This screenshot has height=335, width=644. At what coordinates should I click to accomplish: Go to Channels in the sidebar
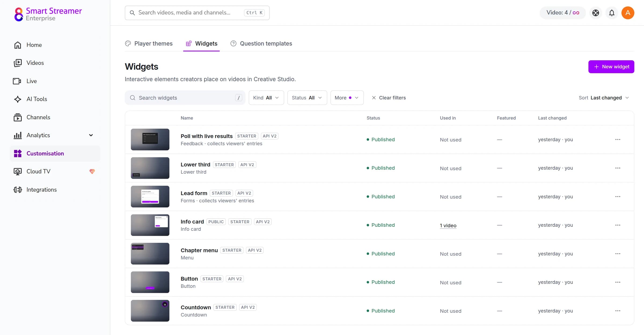tap(55, 117)
